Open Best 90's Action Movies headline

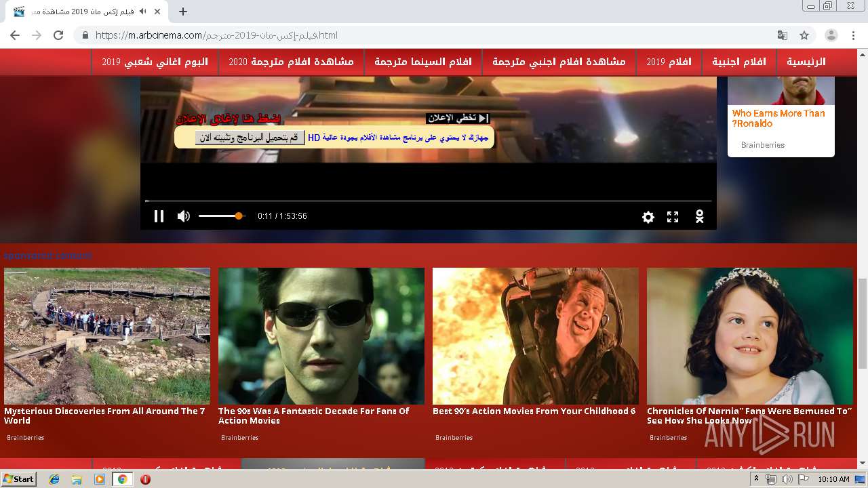pyautogui.click(x=534, y=411)
